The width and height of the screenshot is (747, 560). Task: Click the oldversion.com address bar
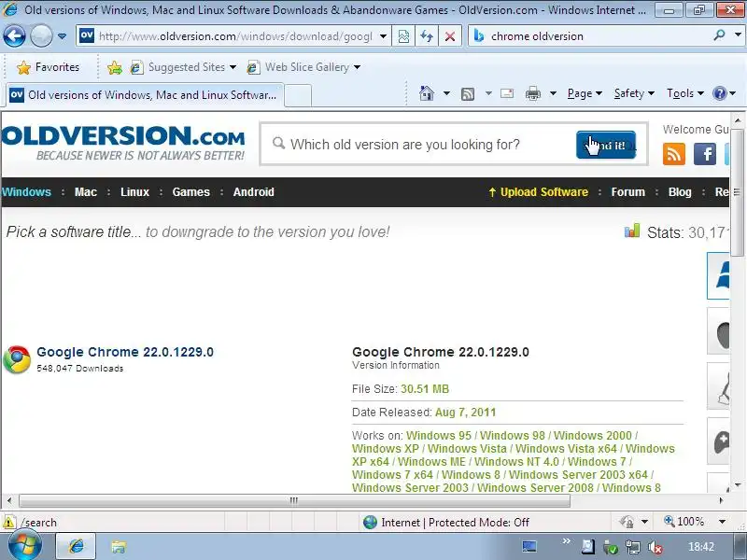(x=233, y=36)
